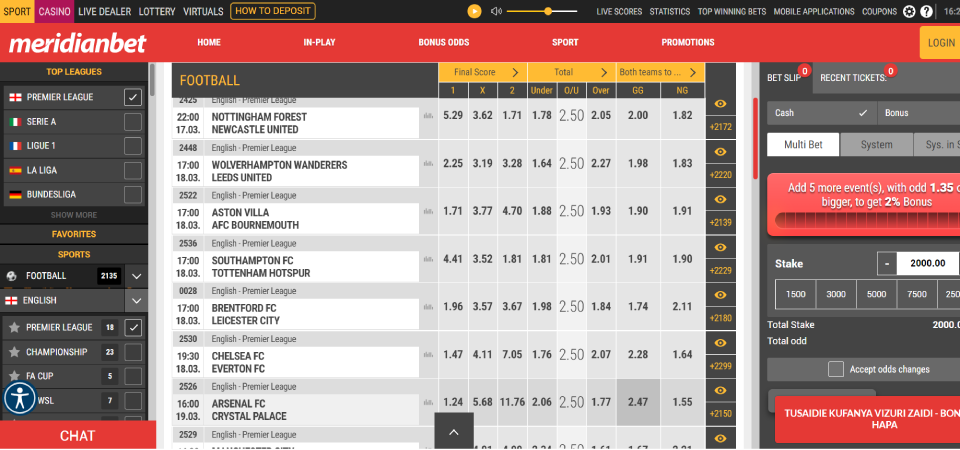
Task: Go to In-Play menu
Action: tap(319, 42)
